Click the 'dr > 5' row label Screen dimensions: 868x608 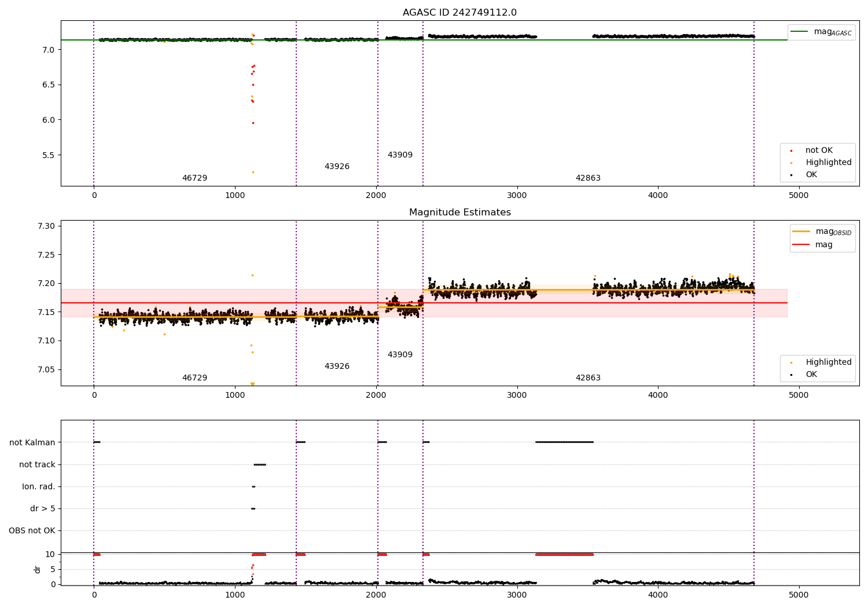click(43, 509)
